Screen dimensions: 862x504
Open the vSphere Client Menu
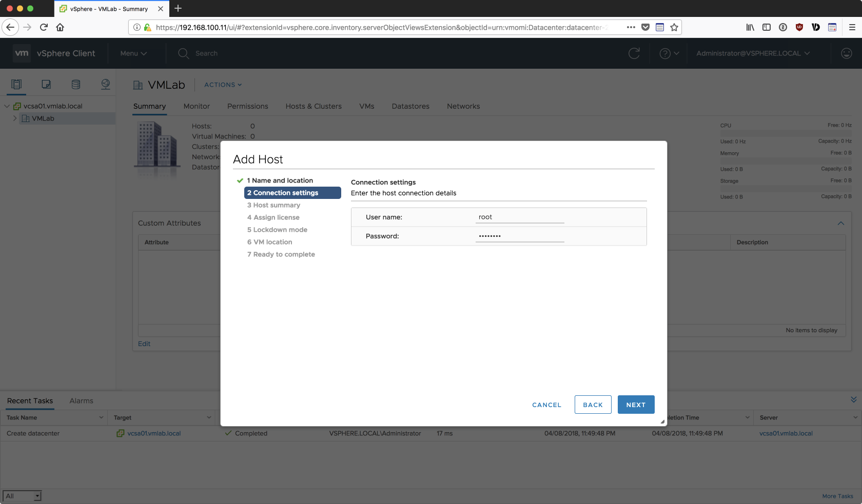tap(133, 53)
